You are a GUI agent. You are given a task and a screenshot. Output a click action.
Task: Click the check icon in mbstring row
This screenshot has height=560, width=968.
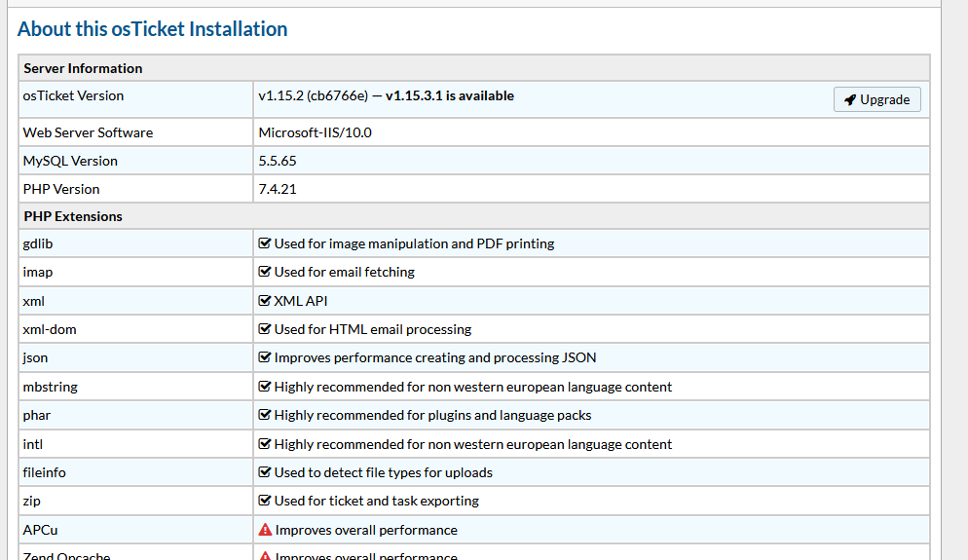click(265, 387)
